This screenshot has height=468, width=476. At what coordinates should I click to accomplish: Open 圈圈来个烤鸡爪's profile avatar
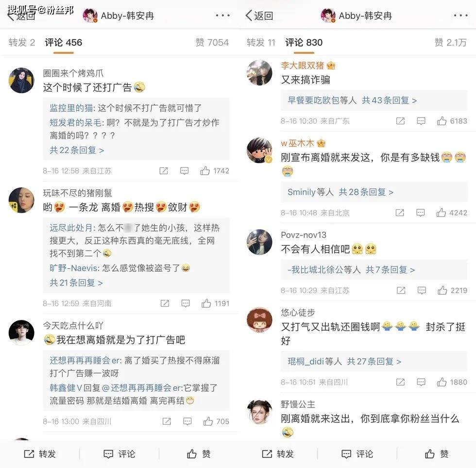pos(21,80)
